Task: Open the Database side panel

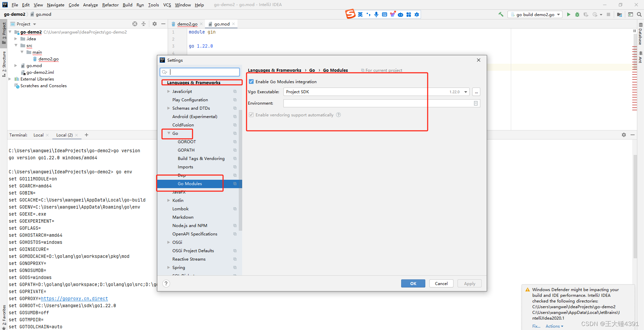Action: [640, 35]
